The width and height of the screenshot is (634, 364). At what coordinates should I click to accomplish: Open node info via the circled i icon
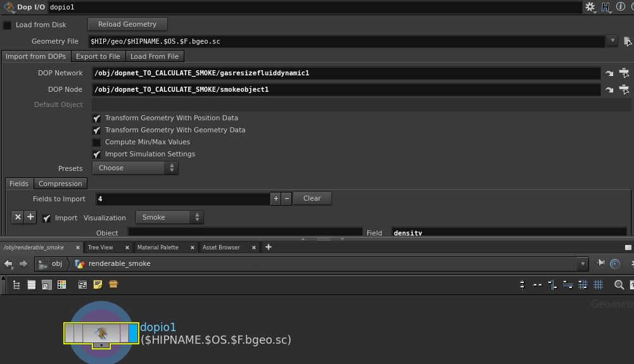click(x=620, y=6)
